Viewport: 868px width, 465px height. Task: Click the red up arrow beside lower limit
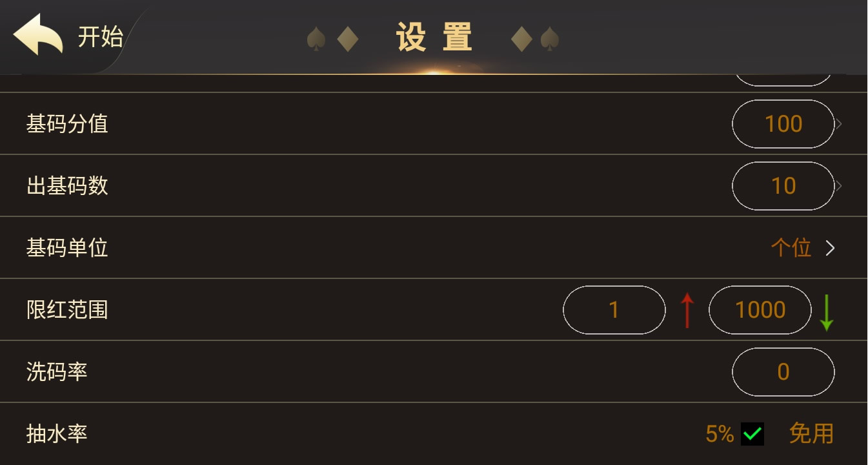tap(687, 310)
